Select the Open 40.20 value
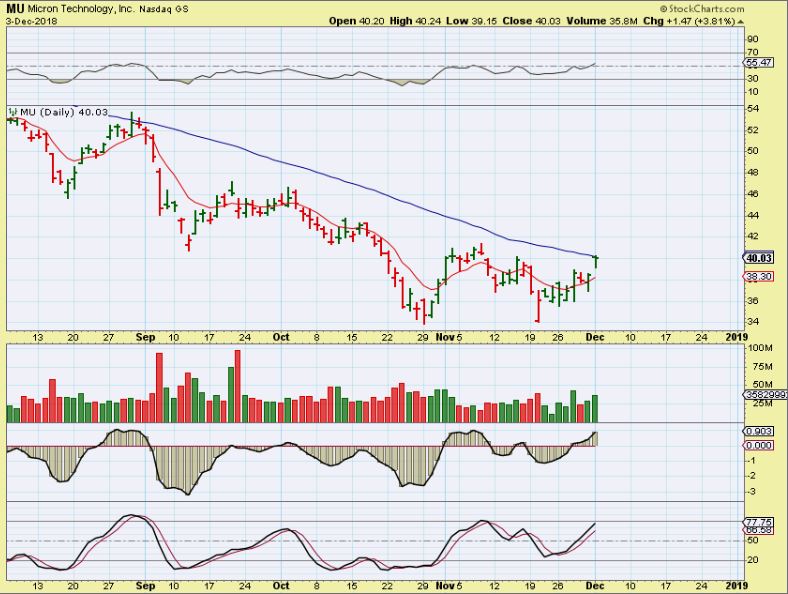The width and height of the screenshot is (788, 594). [357, 21]
